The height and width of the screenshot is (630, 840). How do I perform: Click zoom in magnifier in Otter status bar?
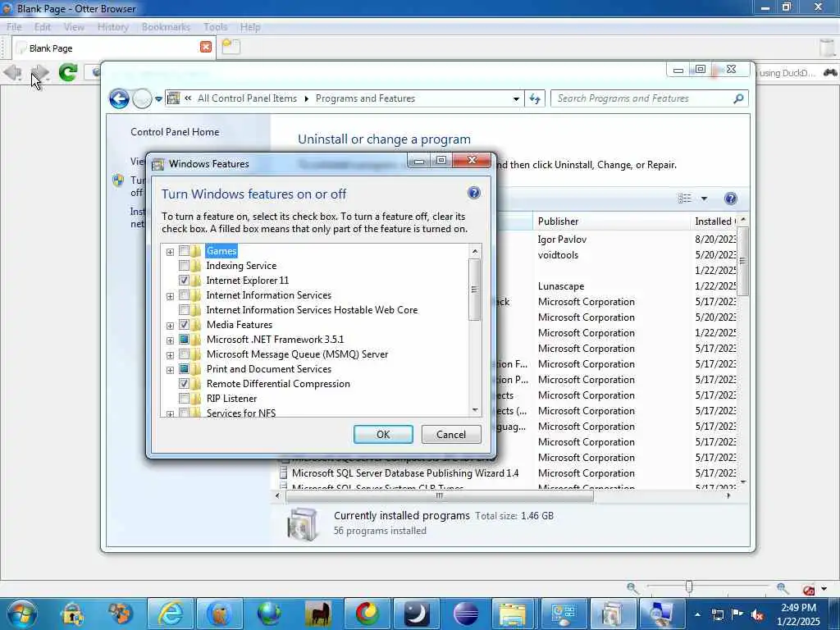[x=782, y=589]
